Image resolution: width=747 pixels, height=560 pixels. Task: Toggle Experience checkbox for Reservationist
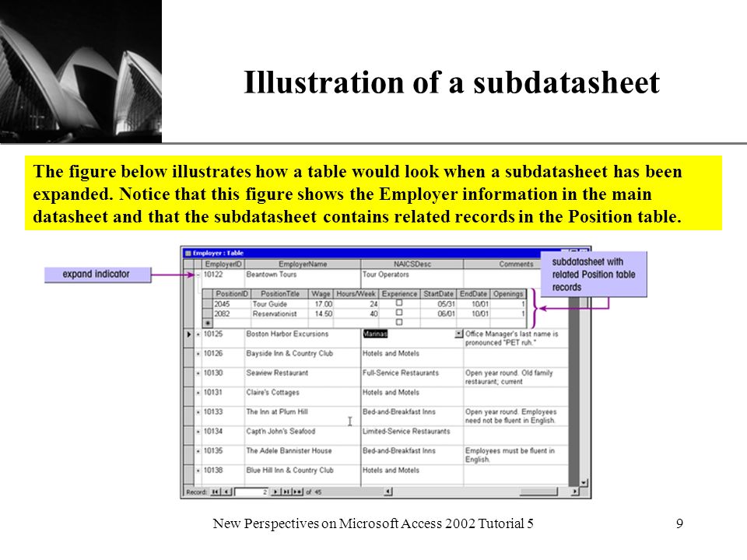pyautogui.click(x=399, y=313)
